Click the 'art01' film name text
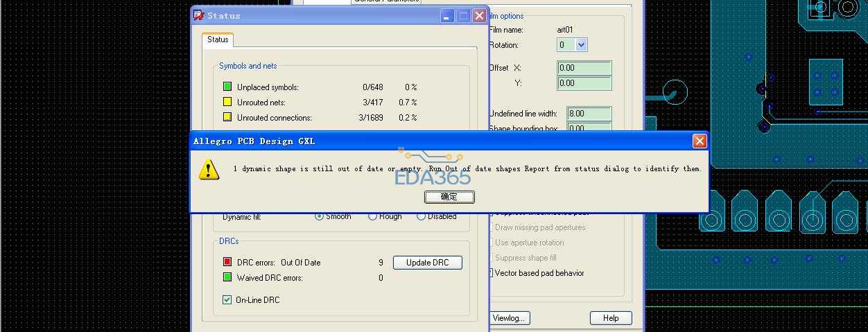 click(565, 30)
